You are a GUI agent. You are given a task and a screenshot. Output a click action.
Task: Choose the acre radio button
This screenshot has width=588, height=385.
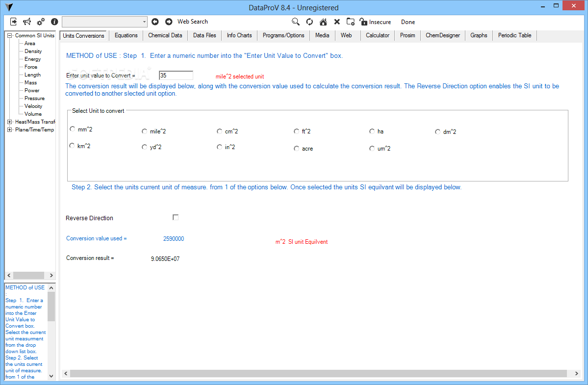(x=296, y=149)
